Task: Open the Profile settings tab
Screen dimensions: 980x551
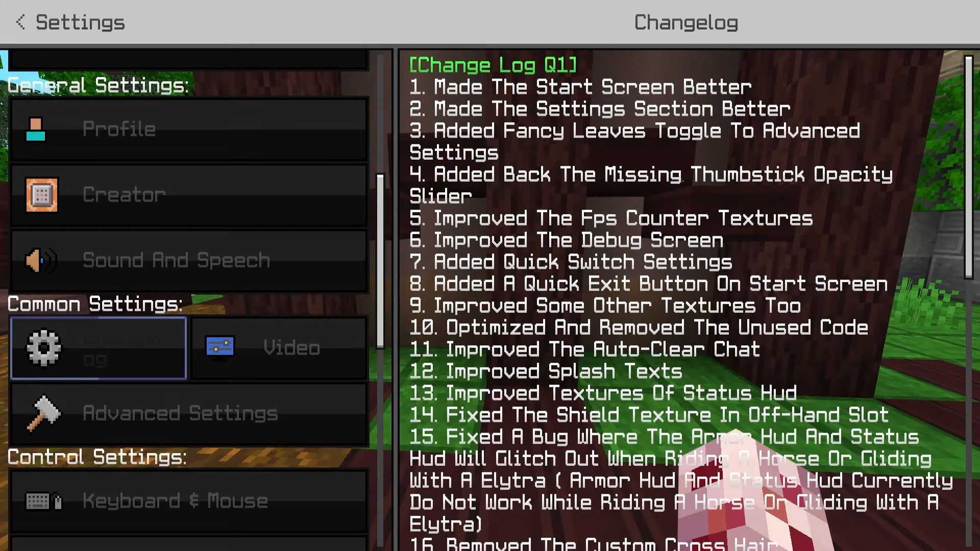Action: click(x=189, y=130)
